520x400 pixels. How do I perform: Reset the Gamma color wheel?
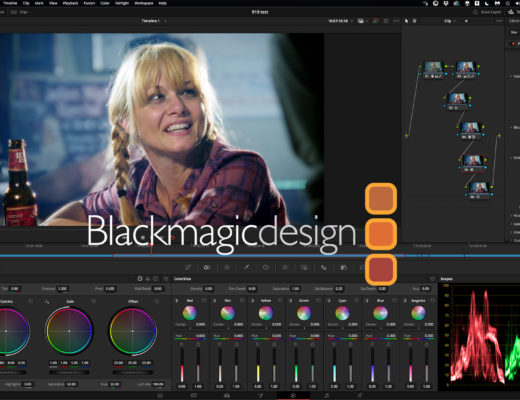tap(31, 301)
